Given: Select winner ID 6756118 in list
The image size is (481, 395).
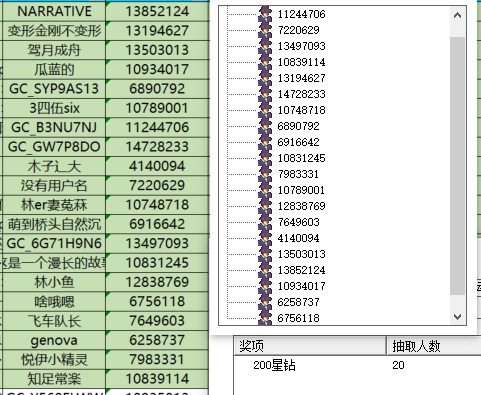Looking at the screenshot, I should [298, 318].
